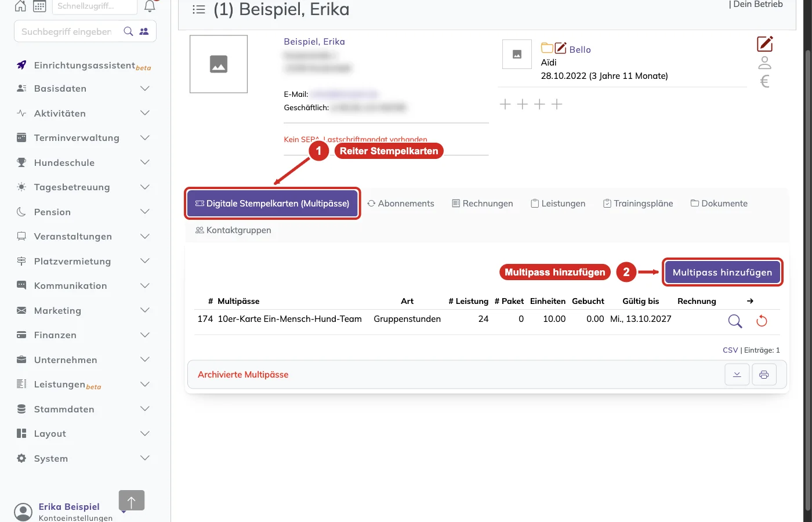This screenshot has height=522, width=812.
Task: Click the Multipass hinzufügen button
Action: (x=723, y=272)
